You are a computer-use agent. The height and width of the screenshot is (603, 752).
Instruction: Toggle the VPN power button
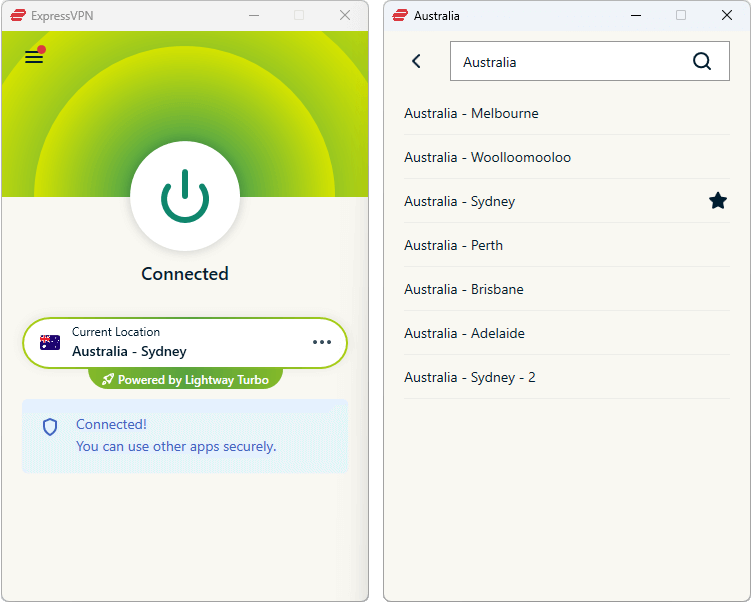(185, 196)
